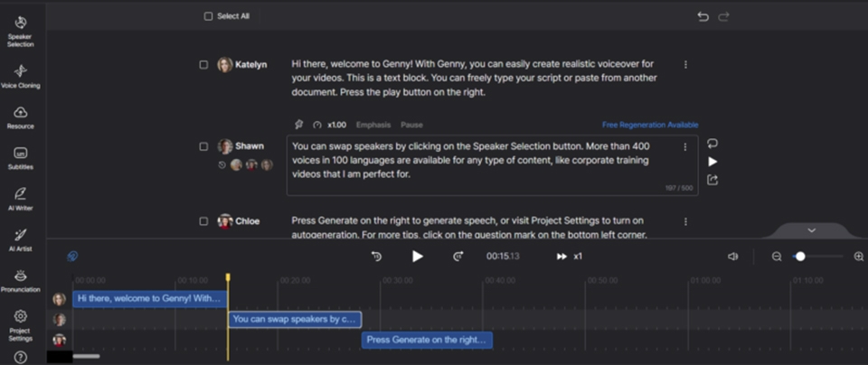Launch the AI Writer tool
The height and width of the screenshot is (365, 868).
click(20, 198)
